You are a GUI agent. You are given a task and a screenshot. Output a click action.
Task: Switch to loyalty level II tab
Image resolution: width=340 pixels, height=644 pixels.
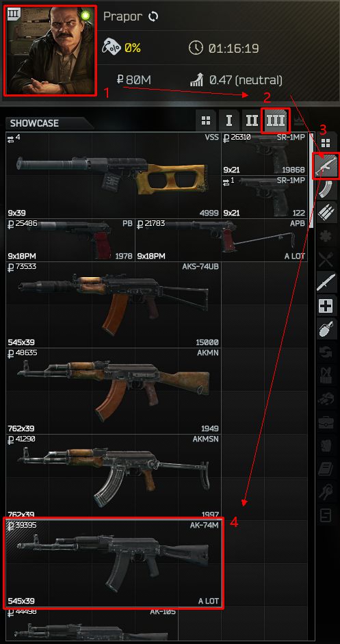click(252, 120)
